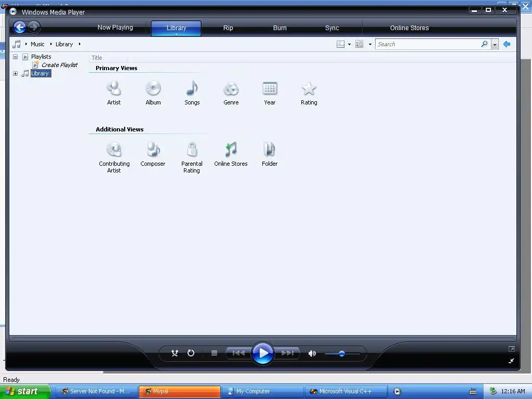The height and width of the screenshot is (399, 532).
Task: Open the Rating star view
Action: click(309, 89)
